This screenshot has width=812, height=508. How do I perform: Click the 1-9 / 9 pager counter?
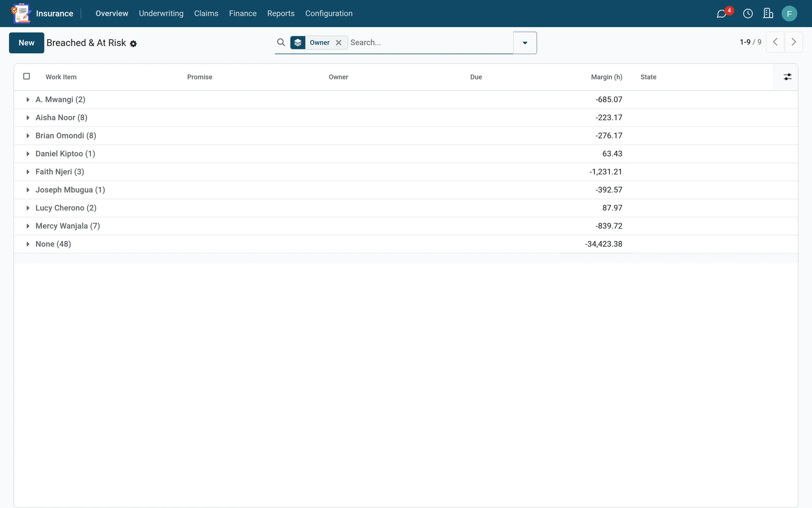tap(750, 42)
